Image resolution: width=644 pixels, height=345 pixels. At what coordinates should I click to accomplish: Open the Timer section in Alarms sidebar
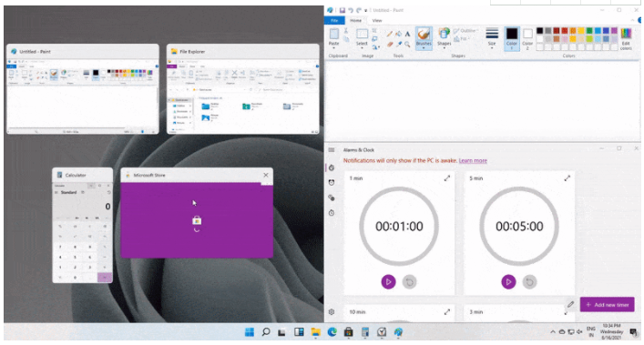point(332,167)
